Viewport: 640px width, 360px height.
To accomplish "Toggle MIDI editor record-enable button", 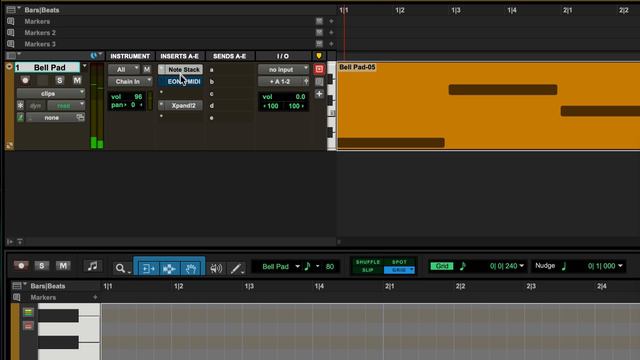I will (21, 266).
